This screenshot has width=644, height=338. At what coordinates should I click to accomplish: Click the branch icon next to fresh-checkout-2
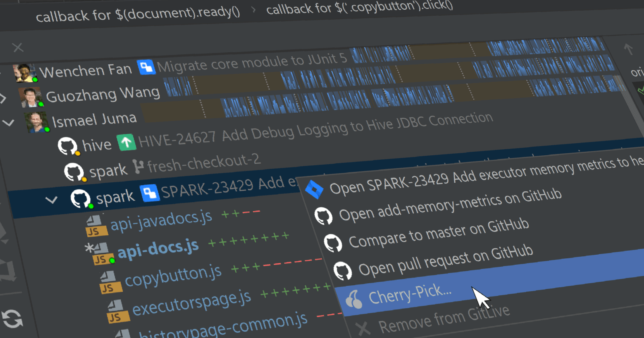[138, 167]
